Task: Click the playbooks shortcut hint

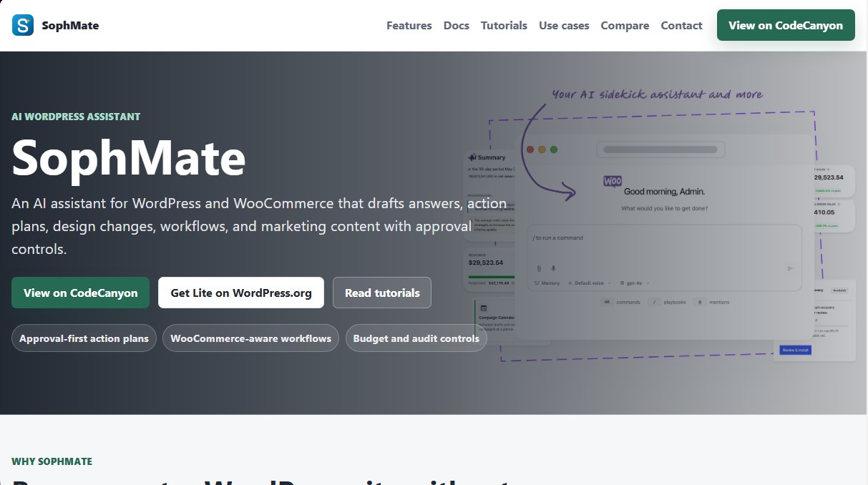Action: coord(668,302)
